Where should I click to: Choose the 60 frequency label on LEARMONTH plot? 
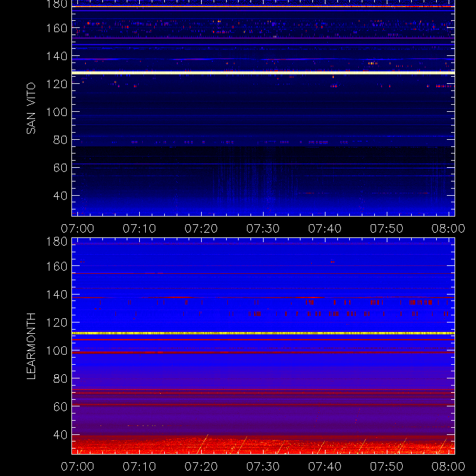pyautogui.click(x=61, y=406)
